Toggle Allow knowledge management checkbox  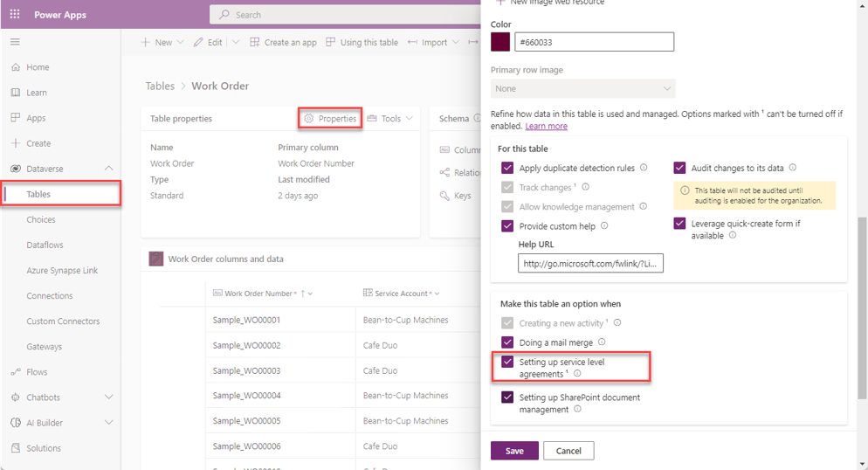[507, 206]
